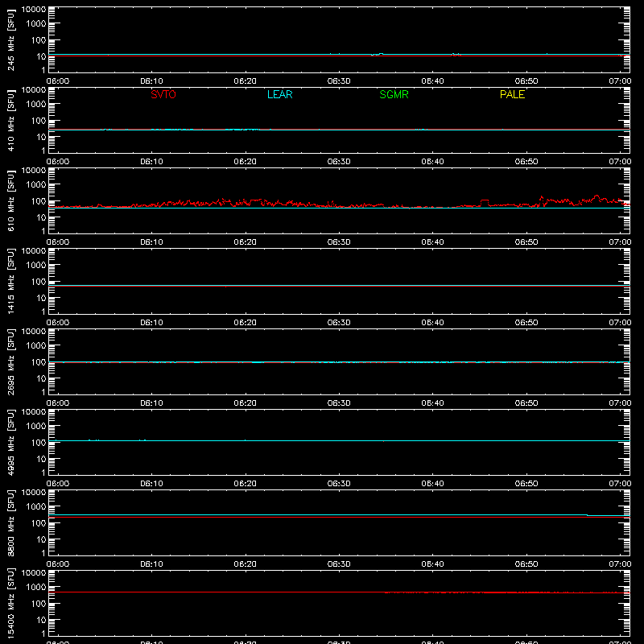This screenshot has height=644, width=644.
Task: Click the 10 y-axis value of 4995 MHz plot
Action: pos(41,459)
